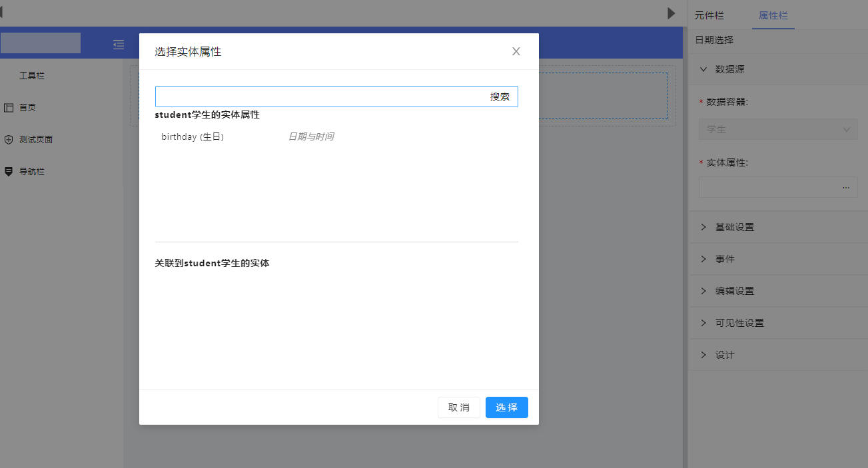The image size is (868, 468).
Task: Click the sidebar collapse icon in header
Action: 119,45
